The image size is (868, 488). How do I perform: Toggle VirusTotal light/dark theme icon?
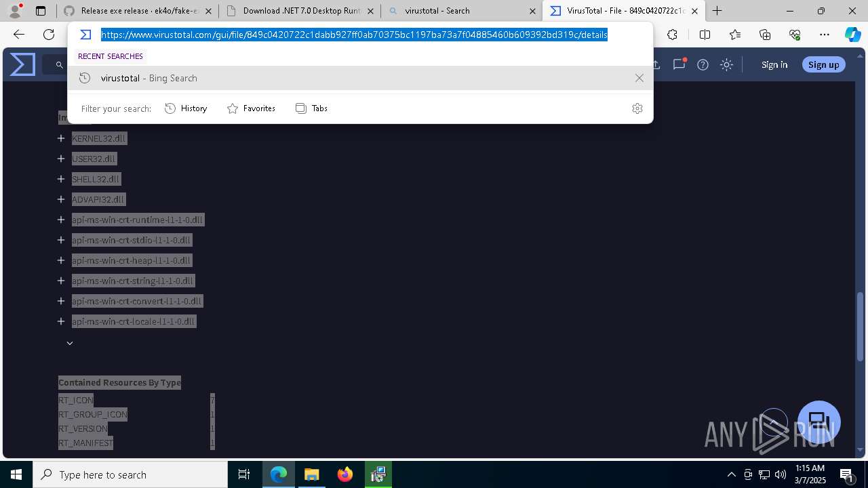(x=726, y=64)
